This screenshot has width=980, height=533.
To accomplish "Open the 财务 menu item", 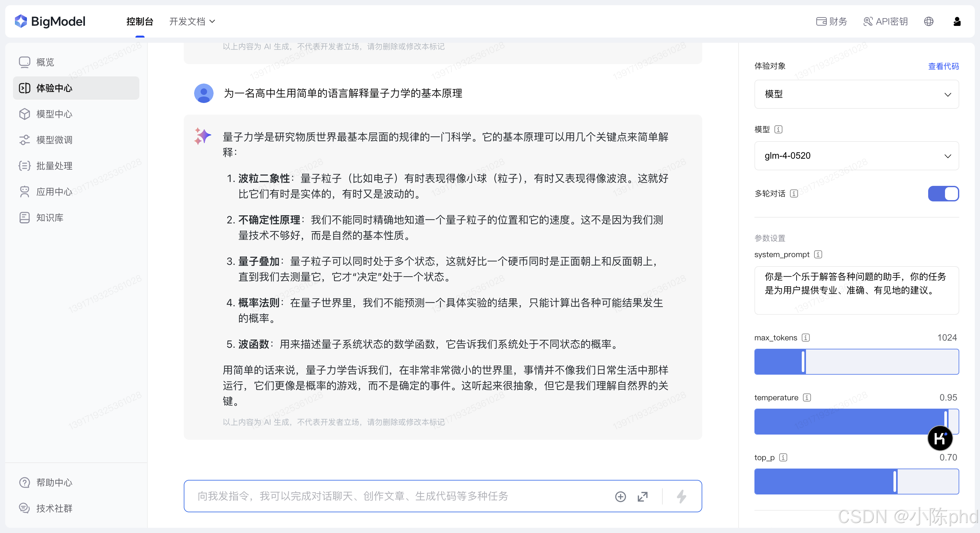I will [832, 21].
